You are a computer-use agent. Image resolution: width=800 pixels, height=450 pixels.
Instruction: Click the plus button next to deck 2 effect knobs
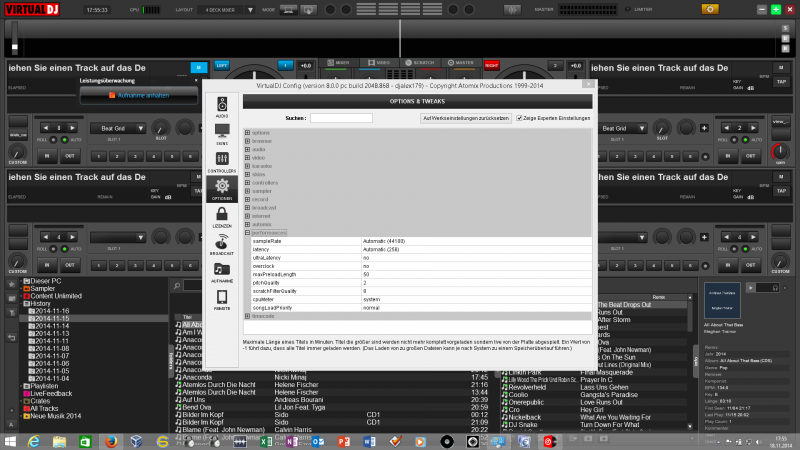pyautogui.click(x=705, y=128)
